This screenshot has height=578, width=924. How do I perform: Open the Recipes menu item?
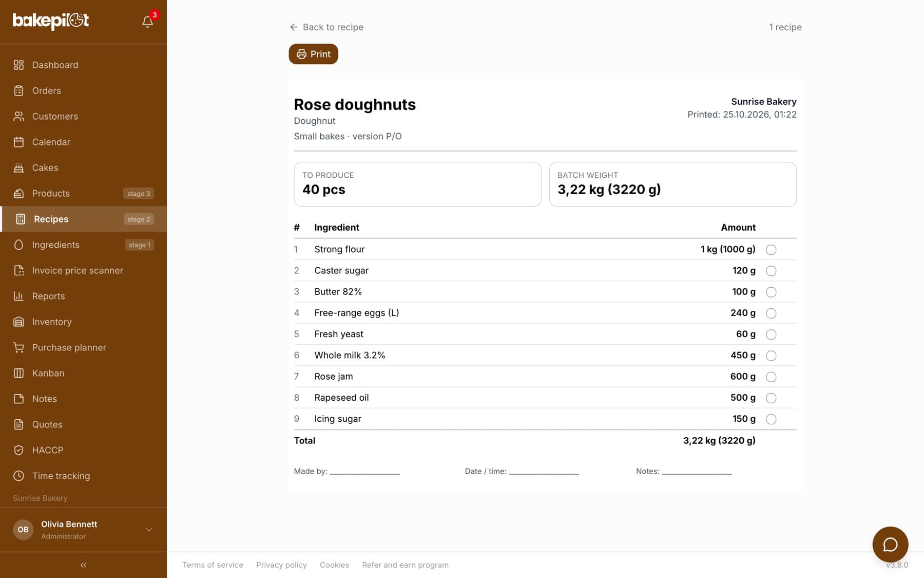pos(83,219)
